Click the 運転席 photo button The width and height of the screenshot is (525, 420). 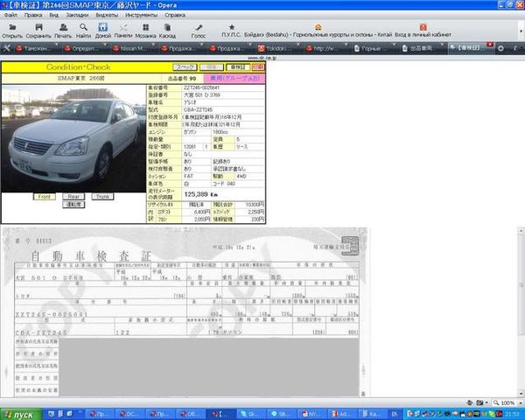tap(73, 204)
